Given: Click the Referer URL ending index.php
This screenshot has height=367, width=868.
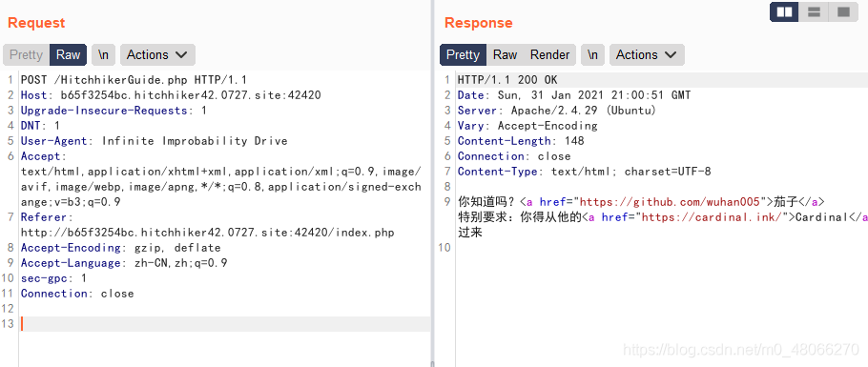Looking at the screenshot, I should (x=208, y=233).
